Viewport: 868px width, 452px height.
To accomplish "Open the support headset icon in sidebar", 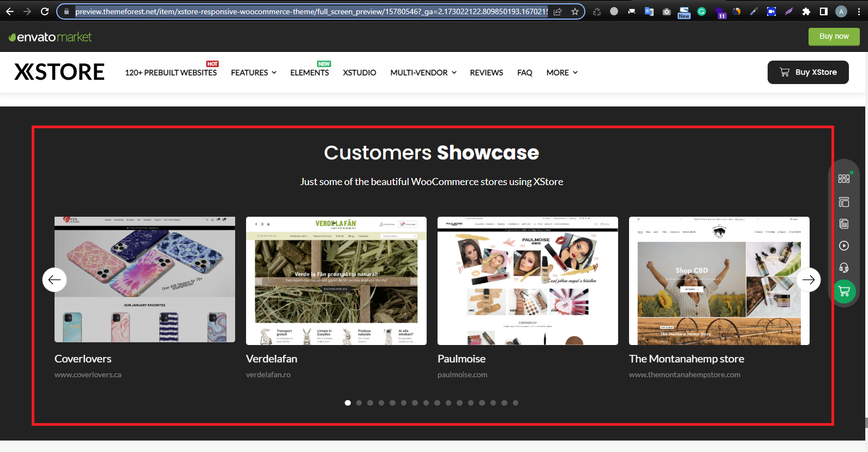I will (844, 267).
